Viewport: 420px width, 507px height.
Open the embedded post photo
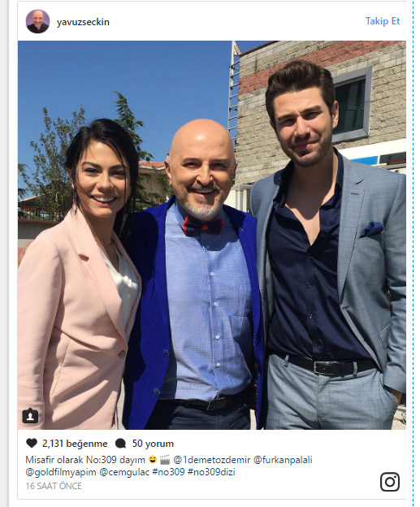[x=212, y=235]
